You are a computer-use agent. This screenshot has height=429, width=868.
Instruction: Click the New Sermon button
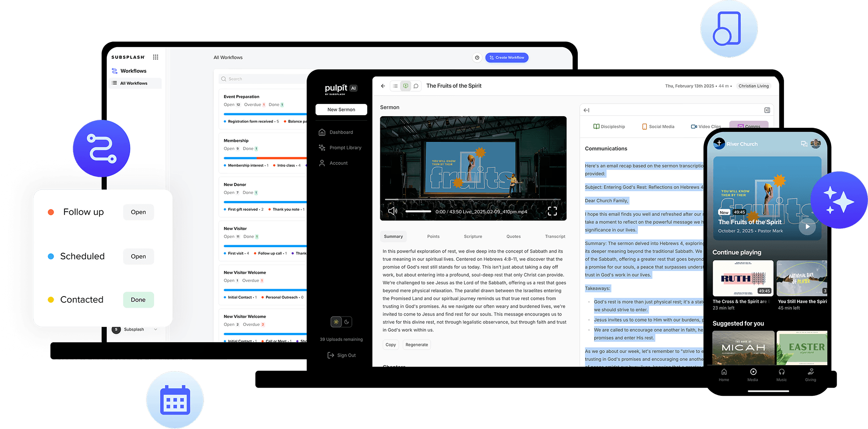coord(341,110)
